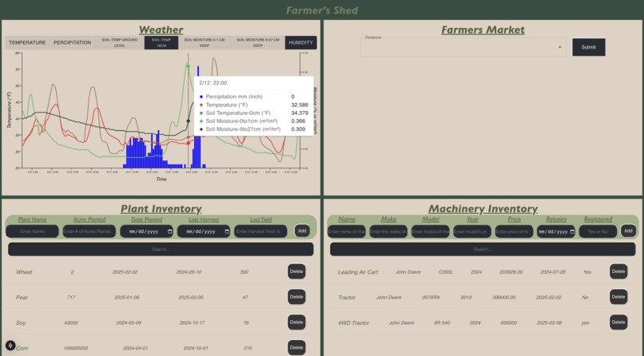This screenshot has height=356, width=644.
Task: Click the 2024-09-10 last harvest date
Action: (189, 272)
